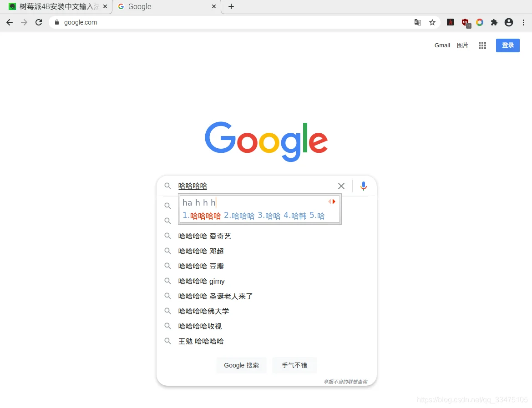
Task: Click the 手气不错 lucky button
Action: pyautogui.click(x=294, y=365)
